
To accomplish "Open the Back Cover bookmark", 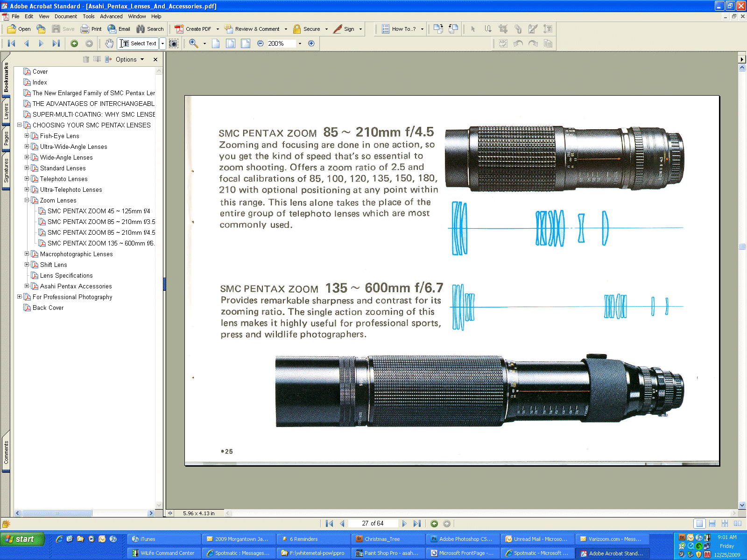I will tap(48, 308).
